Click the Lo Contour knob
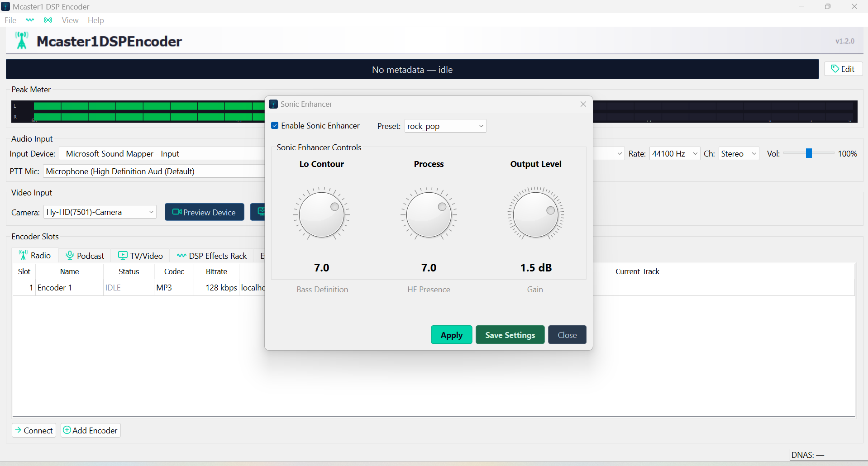 (x=321, y=214)
